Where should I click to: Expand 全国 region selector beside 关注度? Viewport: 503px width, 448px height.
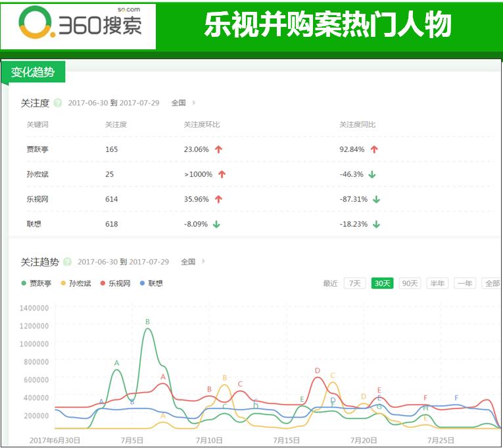(x=183, y=103)
